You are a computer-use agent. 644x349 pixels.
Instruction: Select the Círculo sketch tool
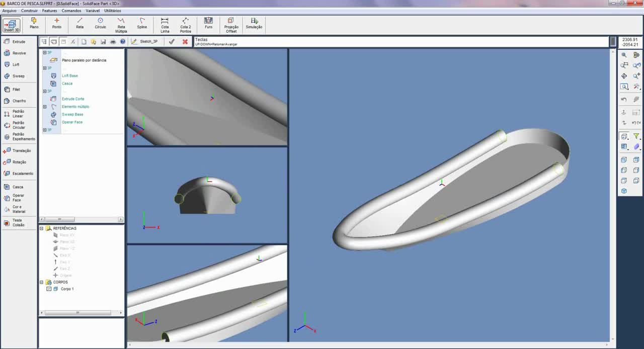click(100, 23)
